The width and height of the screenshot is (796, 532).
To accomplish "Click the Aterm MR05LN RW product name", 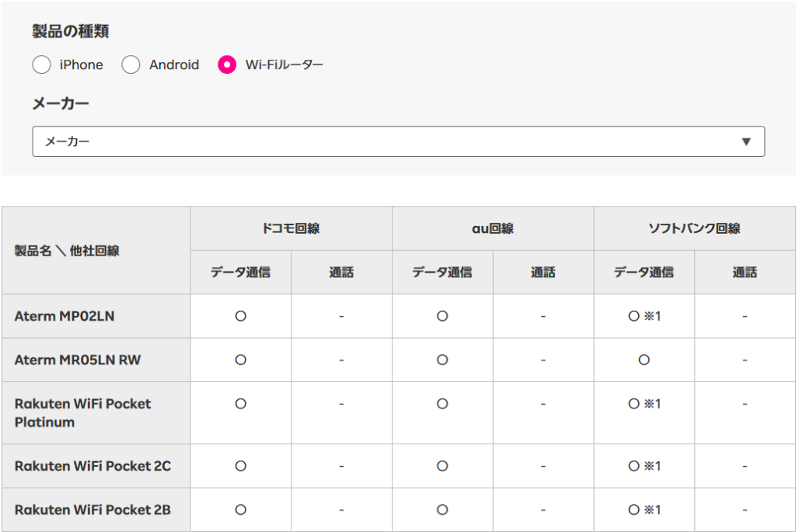I will (78, 360).
